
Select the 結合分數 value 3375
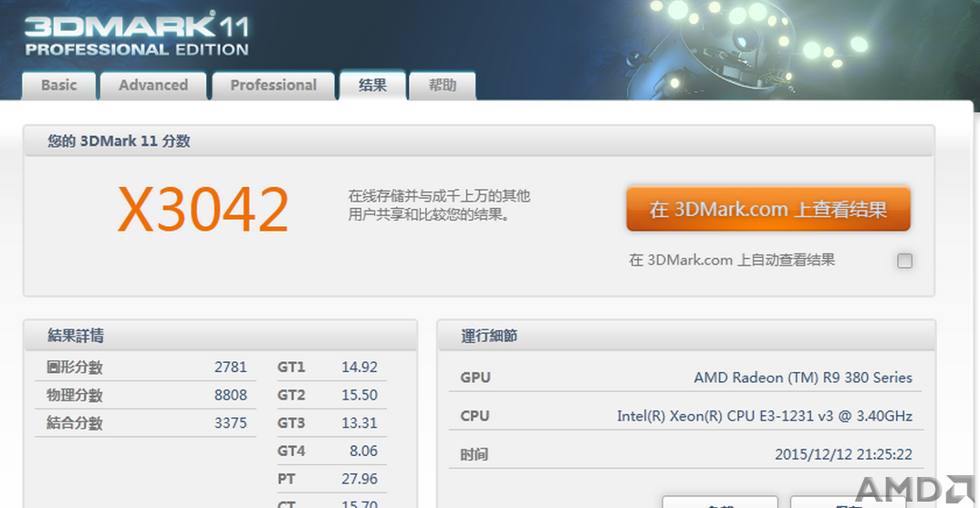tap(231, 423)
